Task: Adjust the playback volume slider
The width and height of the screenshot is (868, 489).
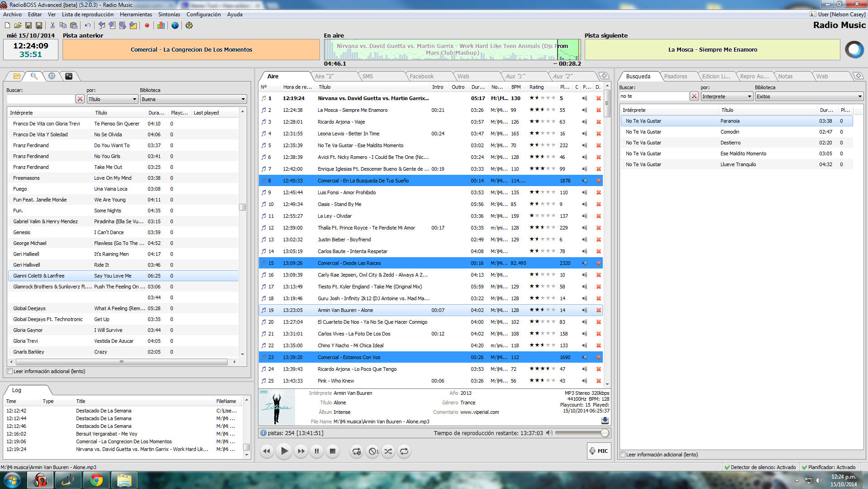Action: click(x=582, y=433)
